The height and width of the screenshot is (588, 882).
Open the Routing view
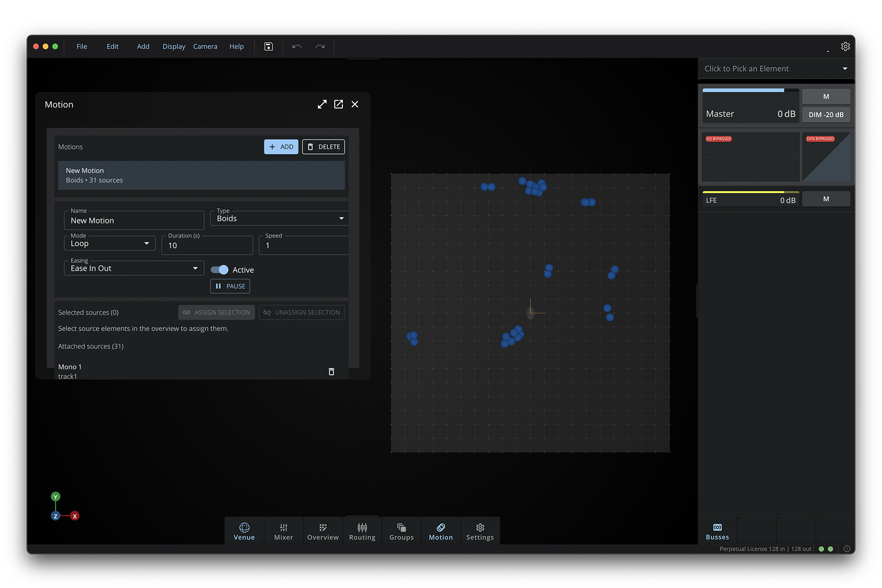(362, 531)
